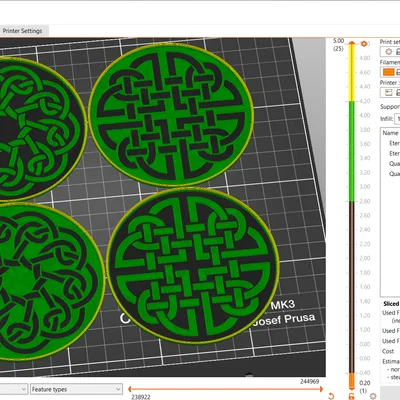400x400 pixels.
Task: Click the 4.20 layer tick label
Action: point(365,101)
